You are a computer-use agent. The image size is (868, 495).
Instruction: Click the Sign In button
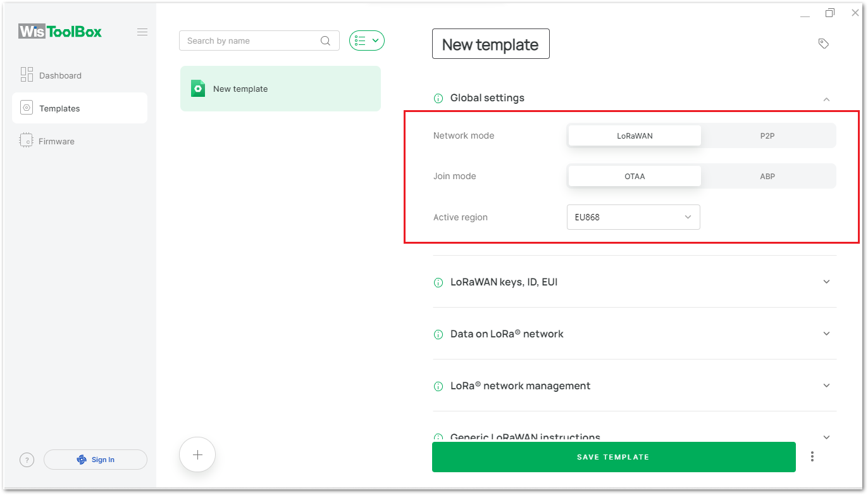click(96, 460)
